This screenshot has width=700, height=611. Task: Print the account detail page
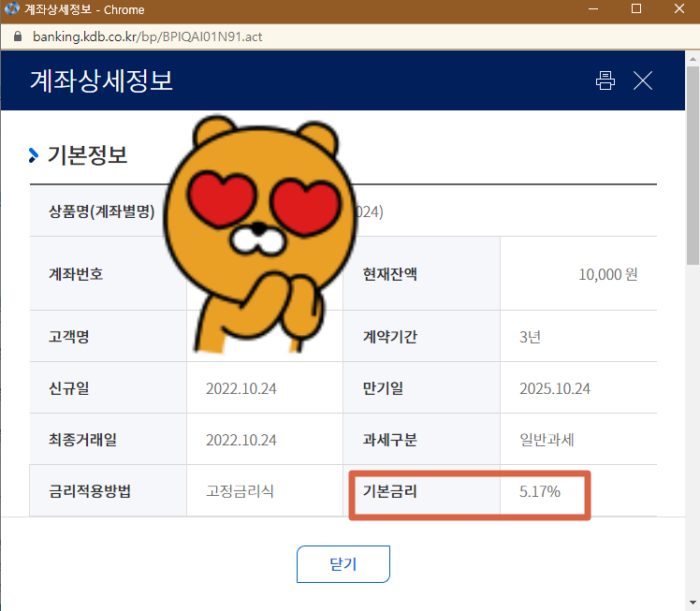[x=605, y=80]
